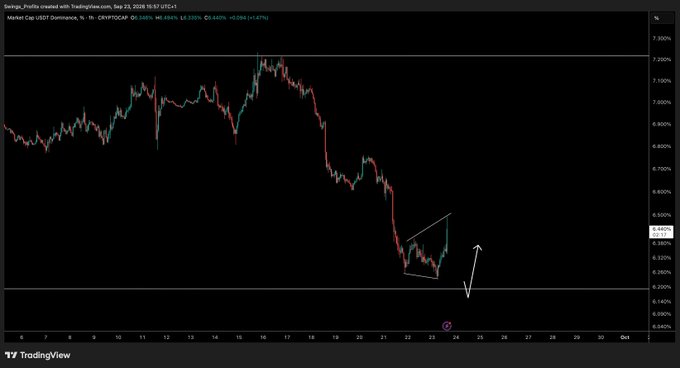Click date 14 on the time axis
Viewport: 680px width, 368px height.
point(215,337)
